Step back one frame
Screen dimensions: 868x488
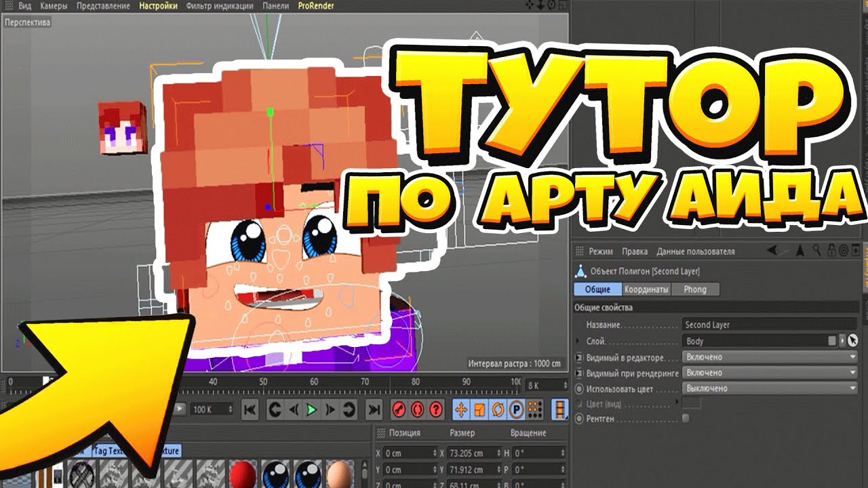[293, 409]
